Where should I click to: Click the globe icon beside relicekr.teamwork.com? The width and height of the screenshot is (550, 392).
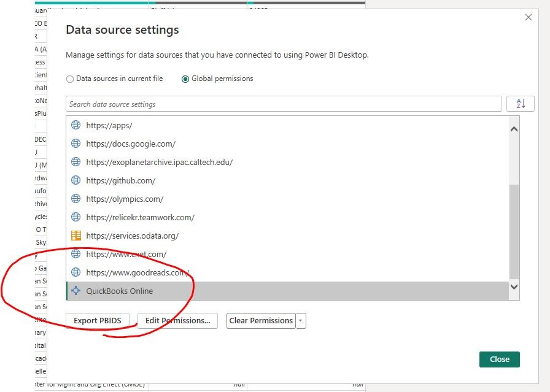click(x=76, y=217)
